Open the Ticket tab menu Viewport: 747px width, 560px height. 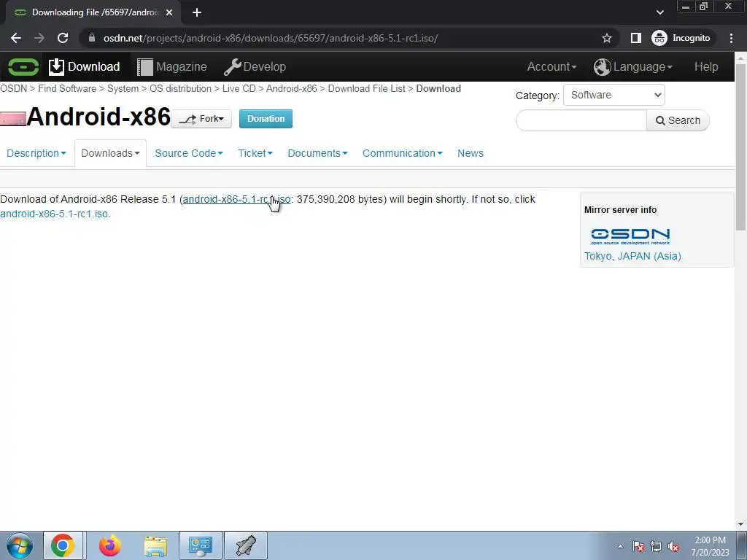[255, 153]
